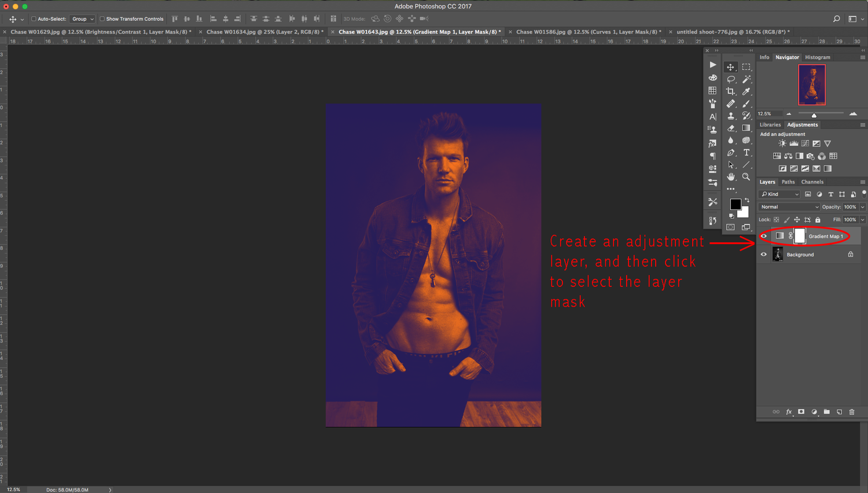The width and height of the screenshot is (868, 493).
Task: Open the Auto-Select Group dropdown
Action: pyautogui.click(x=83, y=19)
